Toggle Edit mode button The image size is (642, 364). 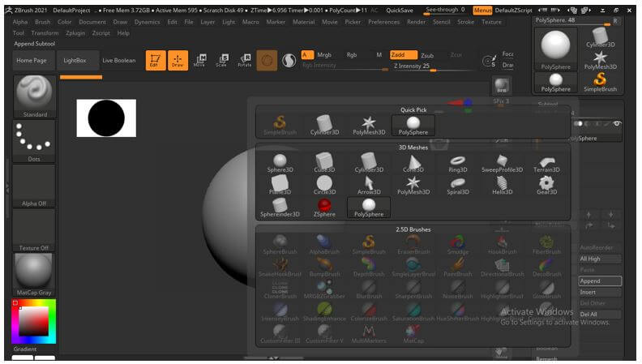point(156,60)
